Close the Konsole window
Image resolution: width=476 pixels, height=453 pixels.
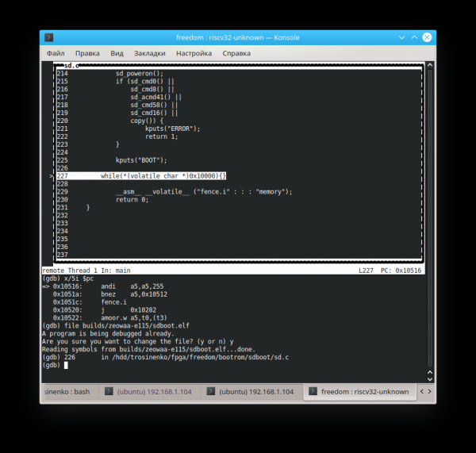[426, 37]
